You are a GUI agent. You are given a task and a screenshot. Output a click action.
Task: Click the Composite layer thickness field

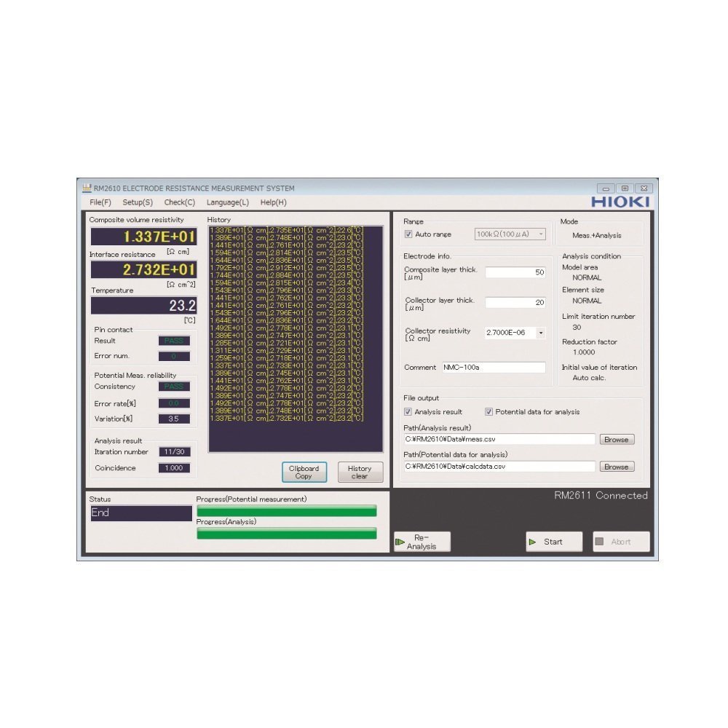coord(515,272)
